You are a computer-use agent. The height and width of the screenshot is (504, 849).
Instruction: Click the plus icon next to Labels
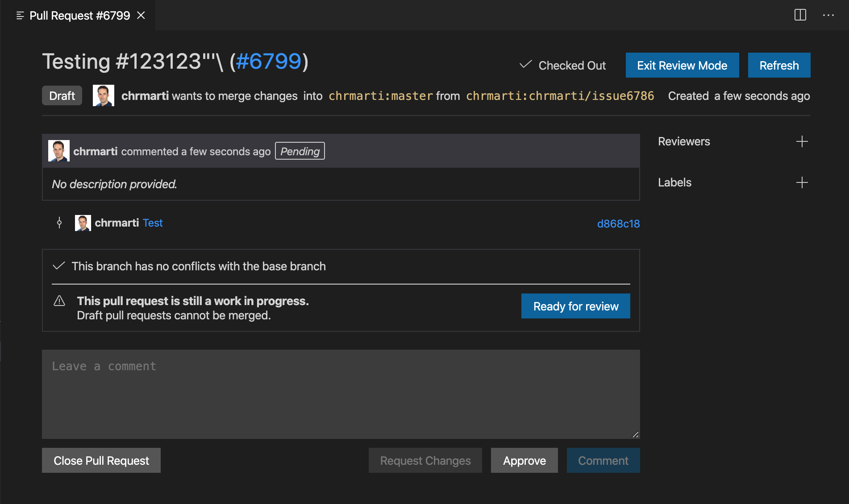[802, 182]
